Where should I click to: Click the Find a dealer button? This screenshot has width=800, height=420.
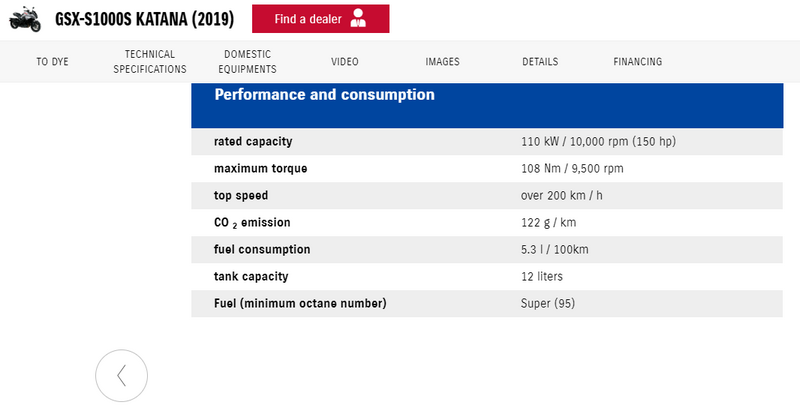pos(320,19)
